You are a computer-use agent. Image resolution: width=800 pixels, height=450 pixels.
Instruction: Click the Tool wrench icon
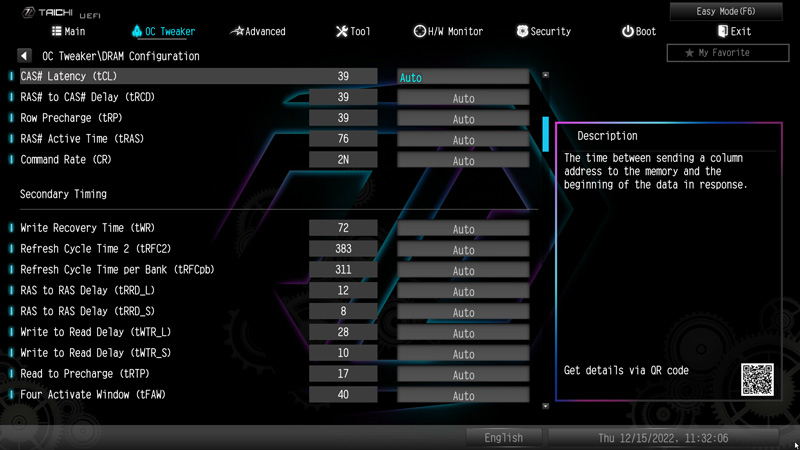click(341, 32)
